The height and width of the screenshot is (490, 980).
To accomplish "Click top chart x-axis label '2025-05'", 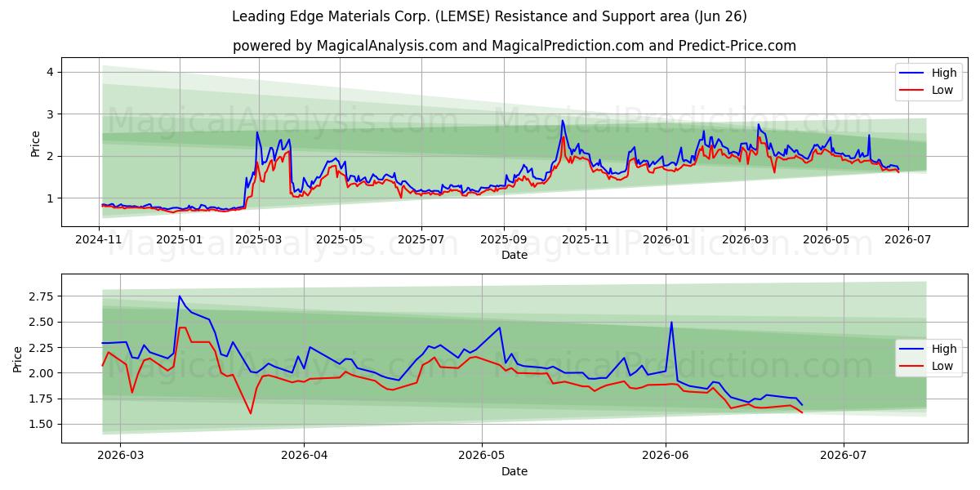I will pyautogui.click(x=340, y=239).
